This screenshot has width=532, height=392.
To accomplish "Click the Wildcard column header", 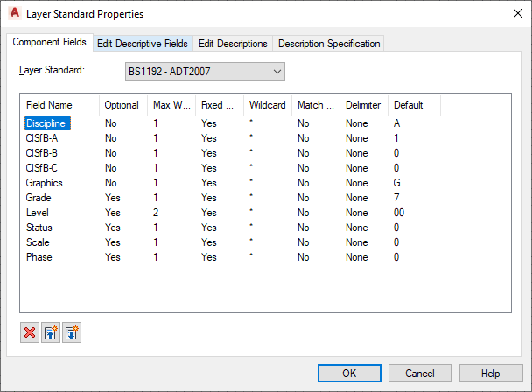I will pyautogui.click(x=268, y=105).
